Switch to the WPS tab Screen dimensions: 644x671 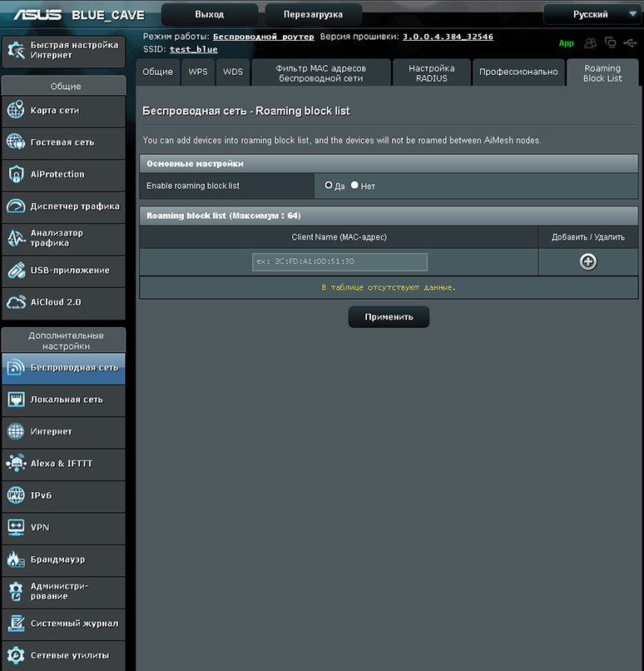pyautogui.click(x=198, y=72)
